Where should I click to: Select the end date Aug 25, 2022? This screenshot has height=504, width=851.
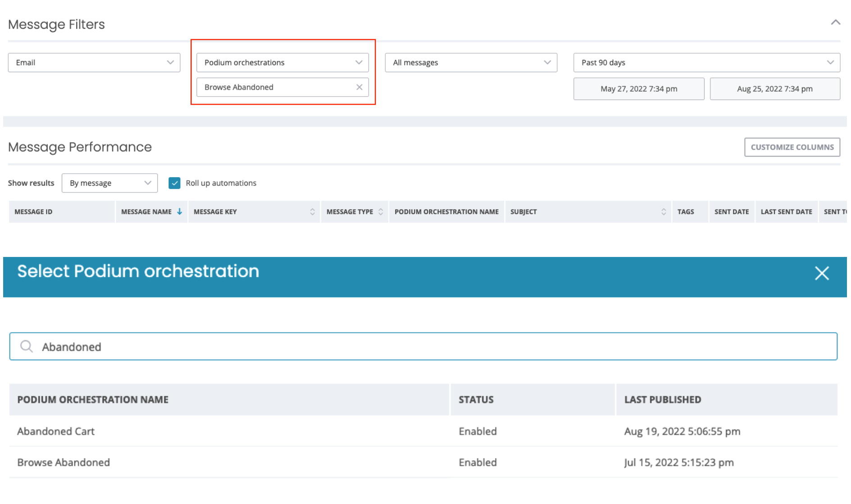pyautogui.click(x=774, y=89)
